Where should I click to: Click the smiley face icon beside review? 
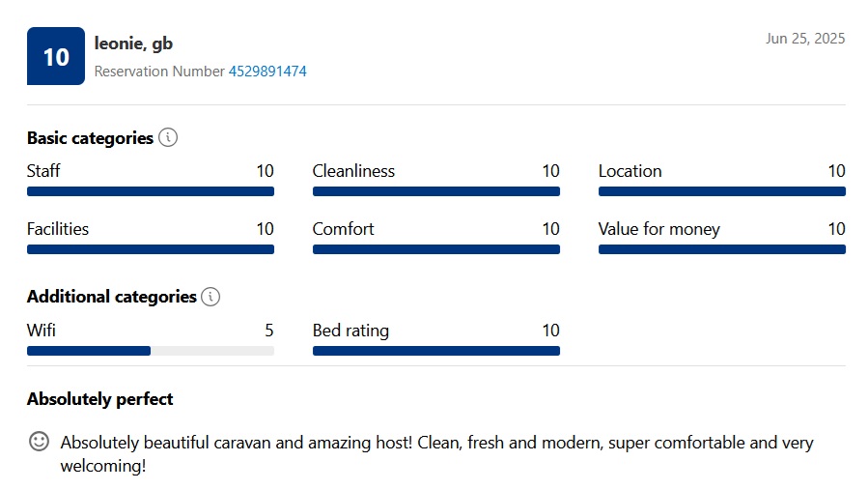pyautogui.click(x=39, y=442)
